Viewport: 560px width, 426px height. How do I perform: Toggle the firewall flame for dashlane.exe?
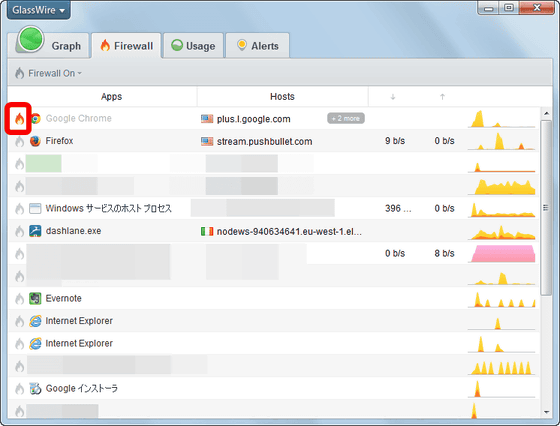click(x=19, y=231)
